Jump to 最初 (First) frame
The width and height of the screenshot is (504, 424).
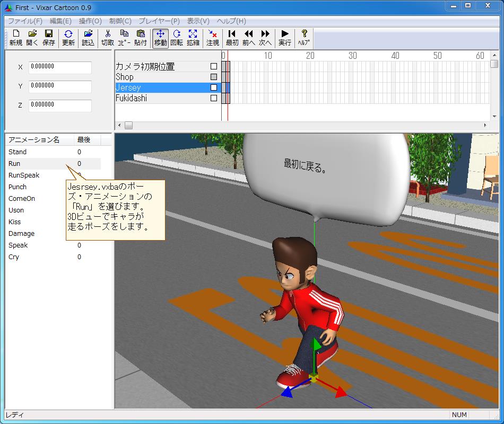coord(232,38)
